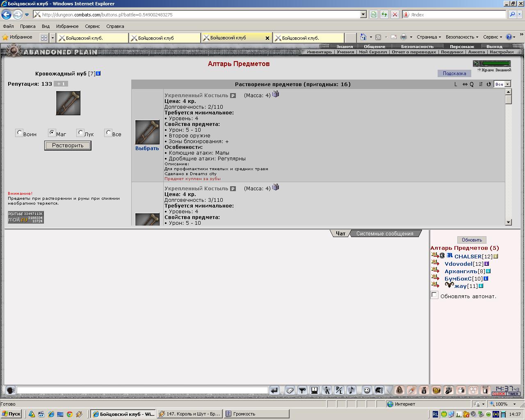Open the Правка menu
Screen dimensions: 525x420
point(27,26)
